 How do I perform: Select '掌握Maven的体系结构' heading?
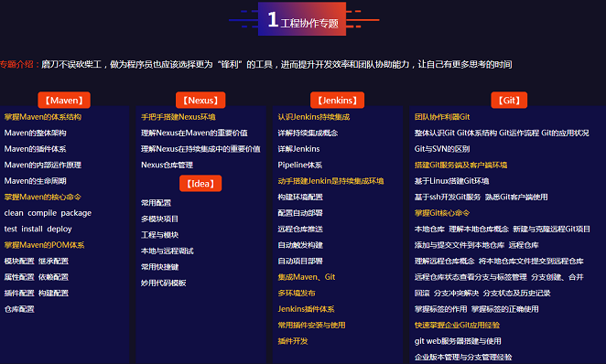point(43,117)
